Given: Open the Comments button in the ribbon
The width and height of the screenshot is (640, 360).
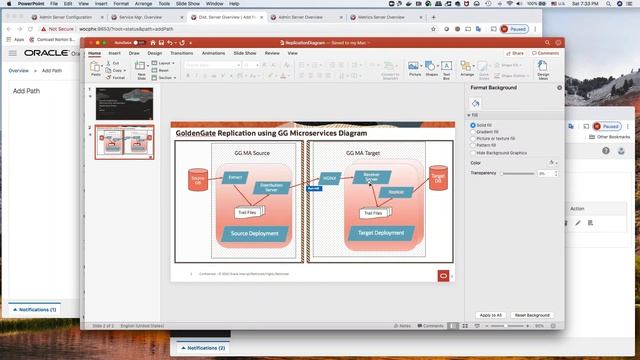Looking at the screenshot, I should (x=545, y=53).
